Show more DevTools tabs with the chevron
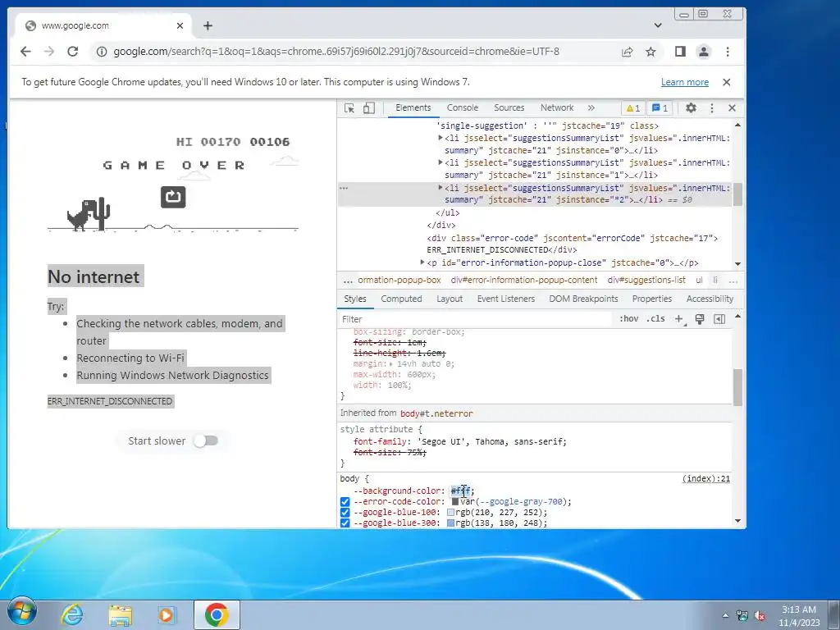The image size is (840, 630). (591, 107)
